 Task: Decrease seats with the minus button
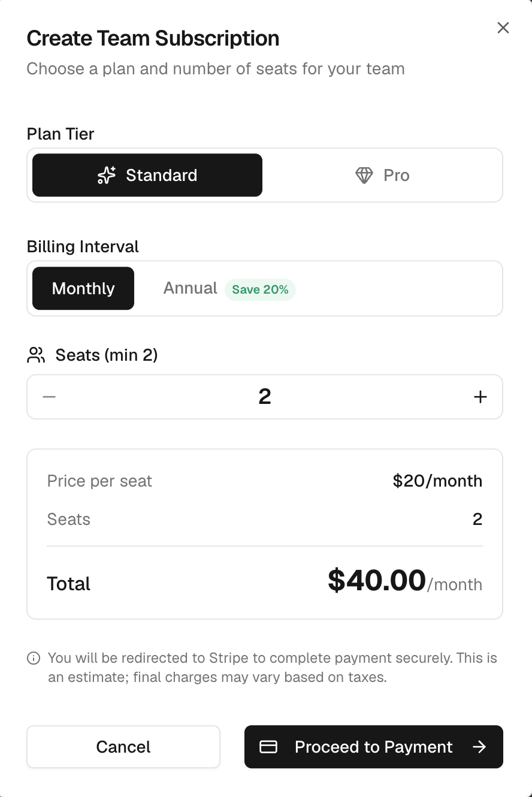pos(49,397)
